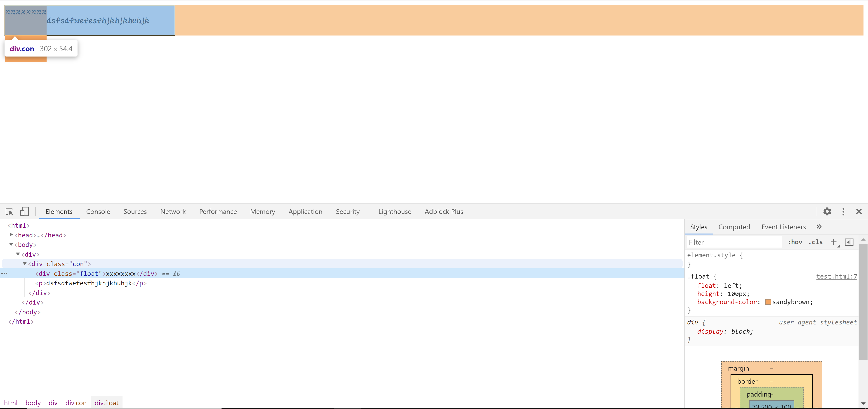Show more style pane tabs chevron
The height and width of the screenshot is (409, 868).
[x=819, y=227]
